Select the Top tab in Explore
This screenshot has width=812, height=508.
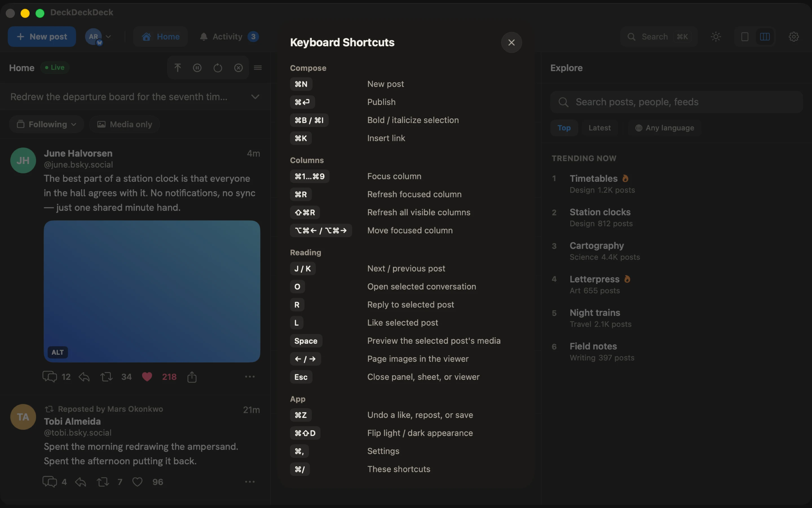564,128
